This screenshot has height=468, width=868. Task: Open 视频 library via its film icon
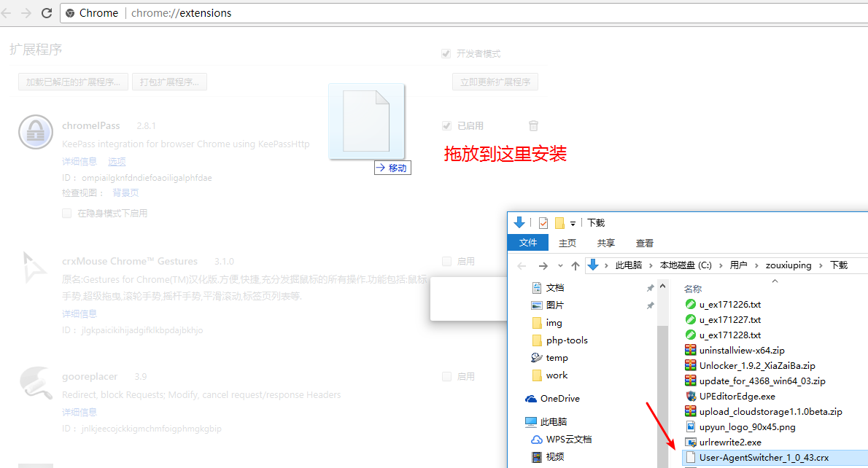point(536,457)
